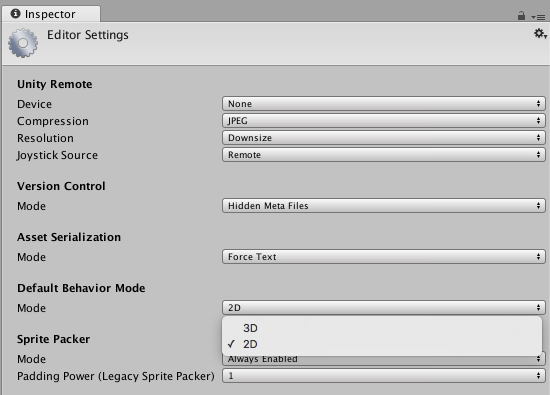Click the Mode label under Asset Serialization
The height and width of the screenshot is (395, 550).
click(31, 257)
